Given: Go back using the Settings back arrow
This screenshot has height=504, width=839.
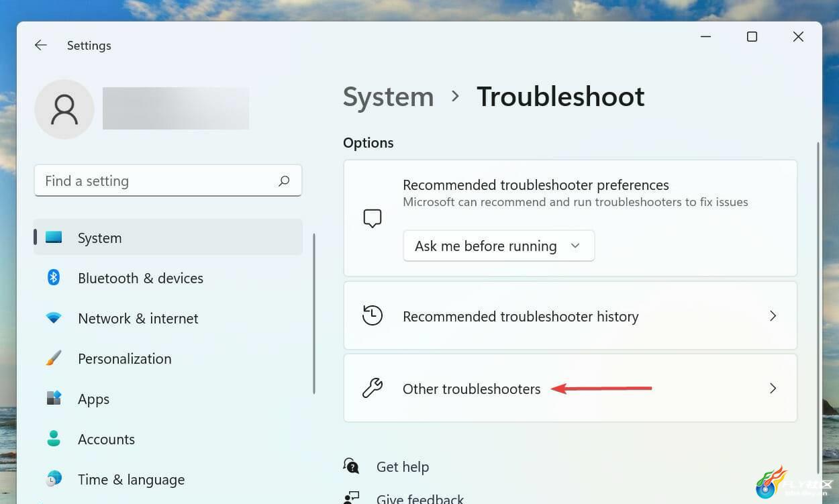Looking at the screenshot, I should pos(41,45).
